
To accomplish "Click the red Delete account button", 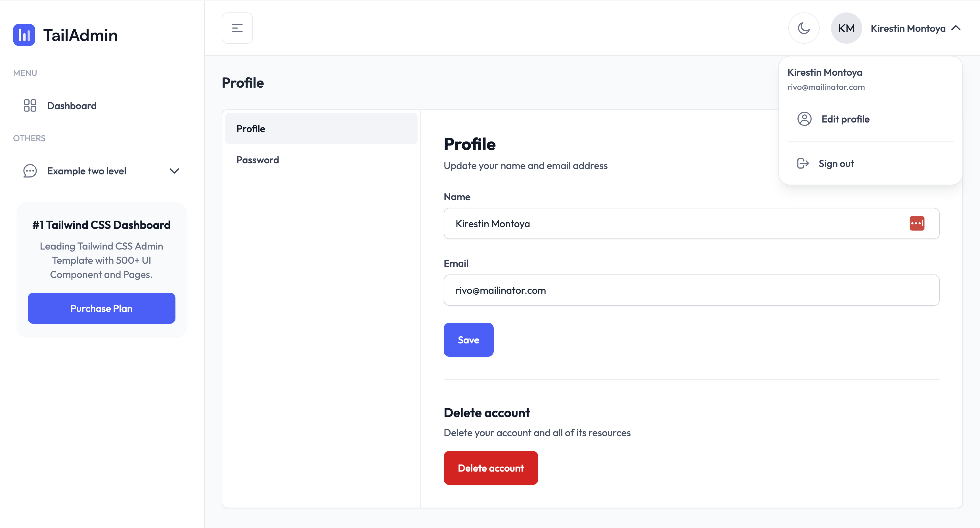I will pyautogui.click(x=490, y=468).
